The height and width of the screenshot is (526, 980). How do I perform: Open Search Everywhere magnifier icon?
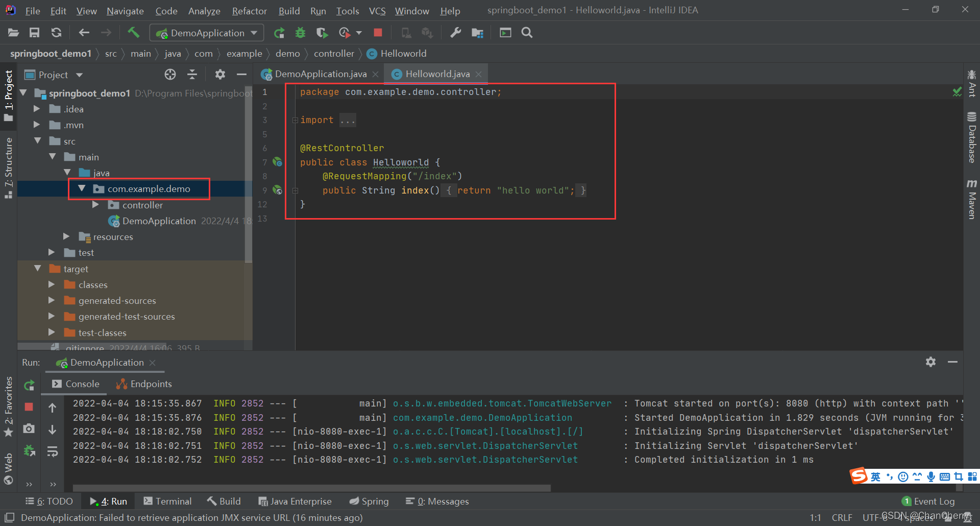[527, 33]
